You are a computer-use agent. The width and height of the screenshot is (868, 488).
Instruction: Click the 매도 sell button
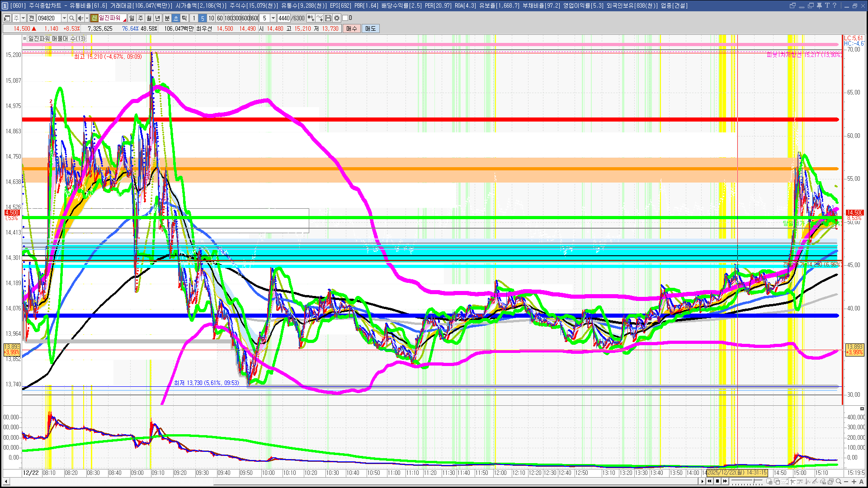[371, 28]
